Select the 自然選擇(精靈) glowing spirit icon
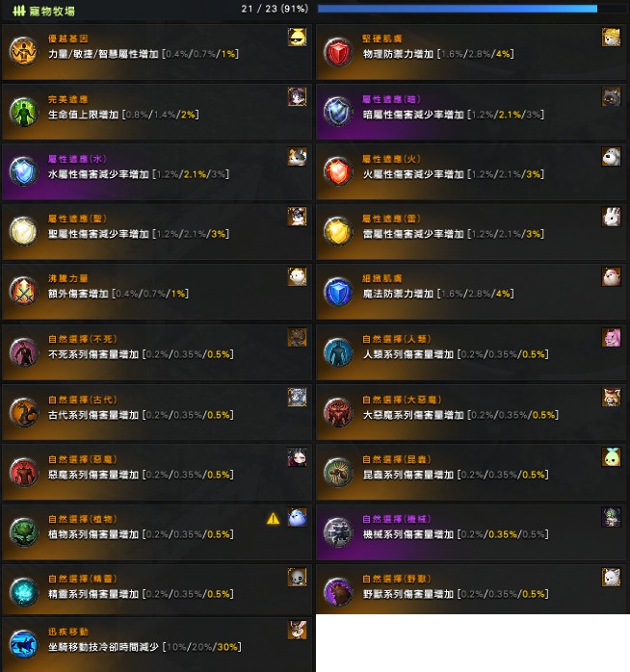Image resolution: width=630 pixels, height=672 pixels. (x=23, y=592)
